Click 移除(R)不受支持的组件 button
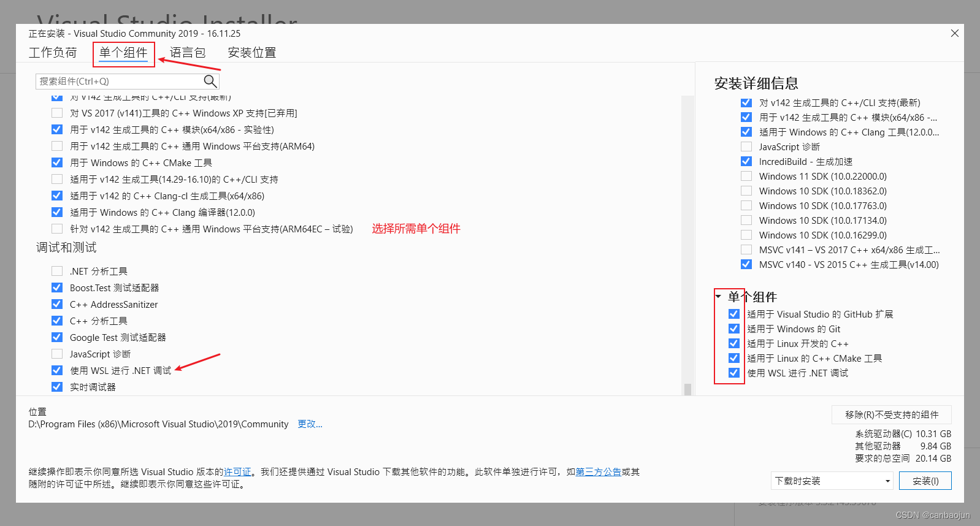This screenshot has height=526, width=980. (892, 414)
